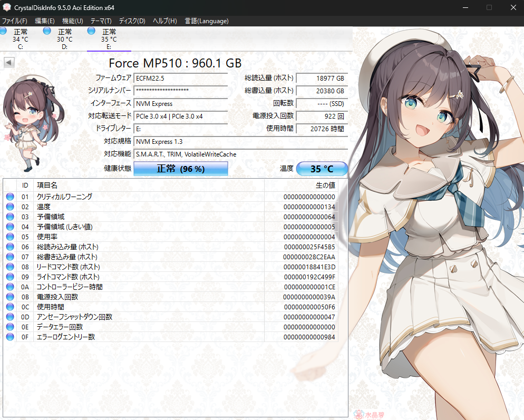This screenshot has width=524, height=420.
Task: Select raw value 000000192C499F
Action: click(309, 277)
